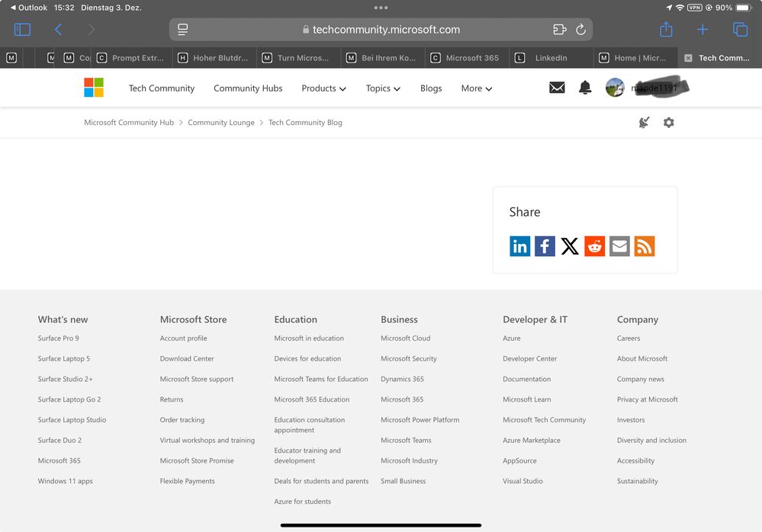Open Flexible Payments link
Viewport: 762px width, 532px height.
pos(187,480)
